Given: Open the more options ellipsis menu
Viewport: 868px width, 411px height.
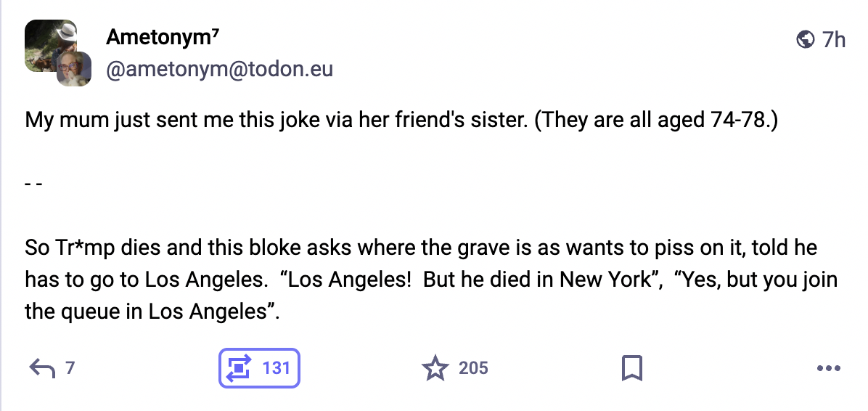Looking at the screenshot, I should point(828,369).
